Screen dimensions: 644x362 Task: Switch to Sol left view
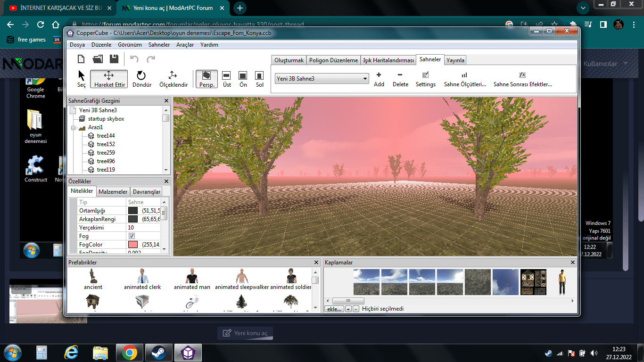click(259, 79)
